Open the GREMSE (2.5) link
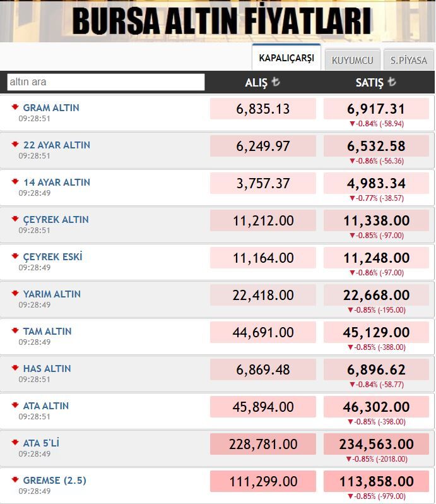 coord(55,481)
